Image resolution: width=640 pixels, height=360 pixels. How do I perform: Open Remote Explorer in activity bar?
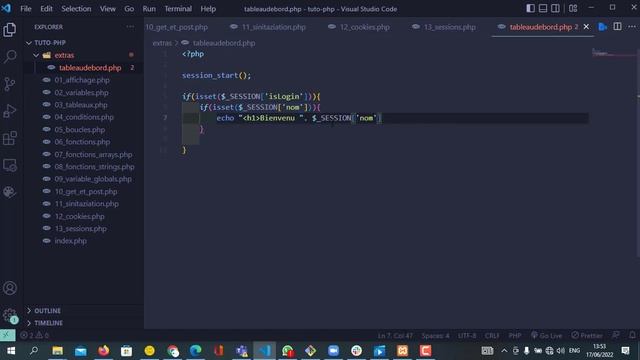[x=9, y=165]
